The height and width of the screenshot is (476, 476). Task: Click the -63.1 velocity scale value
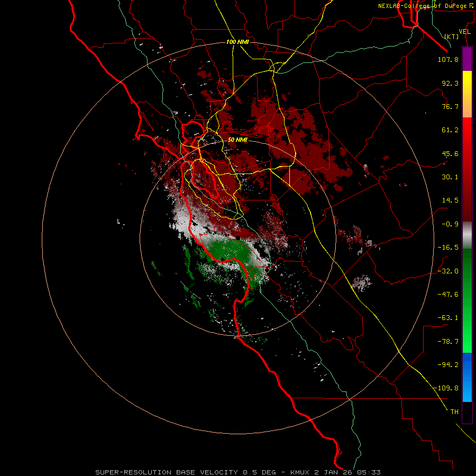[x=448, y=318]
